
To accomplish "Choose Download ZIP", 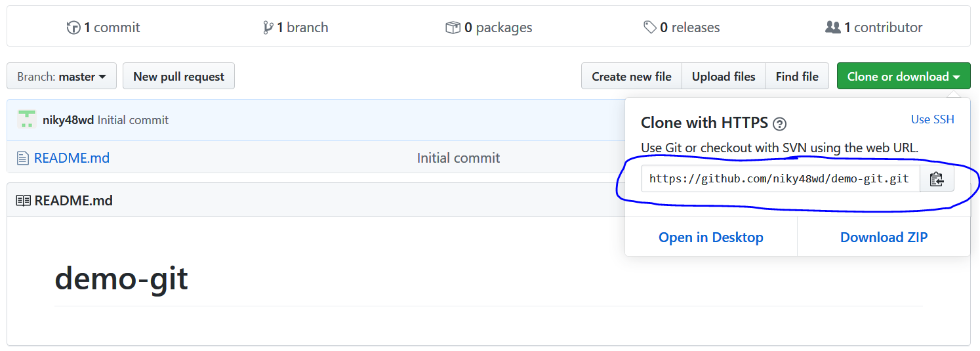I will pyautogui.click(x=884, y=237).
